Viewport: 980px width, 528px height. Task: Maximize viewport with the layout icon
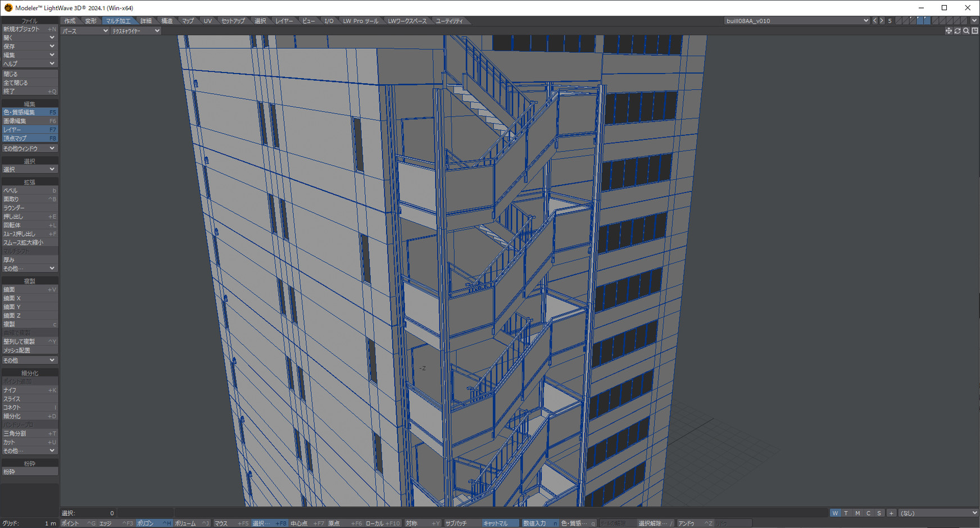click(975, 31)
